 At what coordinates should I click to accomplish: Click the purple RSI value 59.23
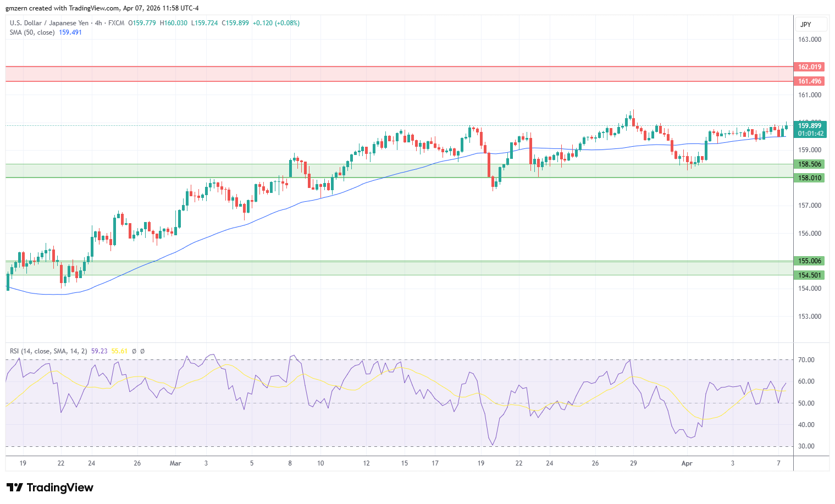click(99, 351)
